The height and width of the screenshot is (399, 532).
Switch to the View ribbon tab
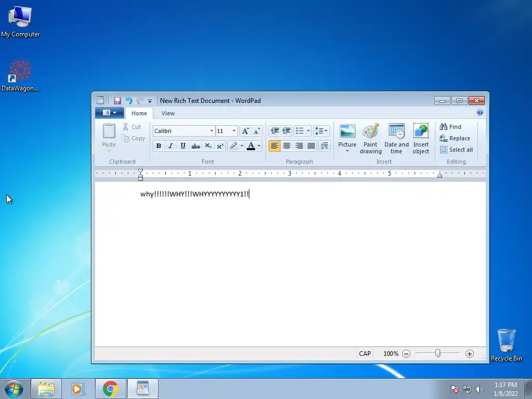click(x=168, y=113)
